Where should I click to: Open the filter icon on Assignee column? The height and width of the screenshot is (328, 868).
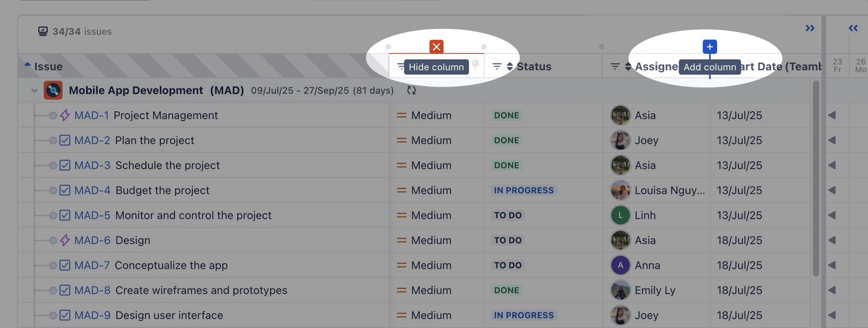click(615, 67)
